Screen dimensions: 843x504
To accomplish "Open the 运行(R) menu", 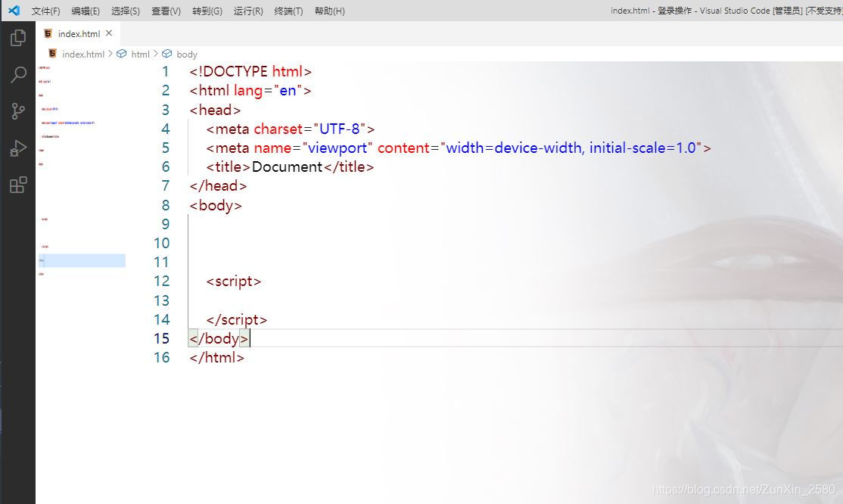I will [x=248, y=11].
